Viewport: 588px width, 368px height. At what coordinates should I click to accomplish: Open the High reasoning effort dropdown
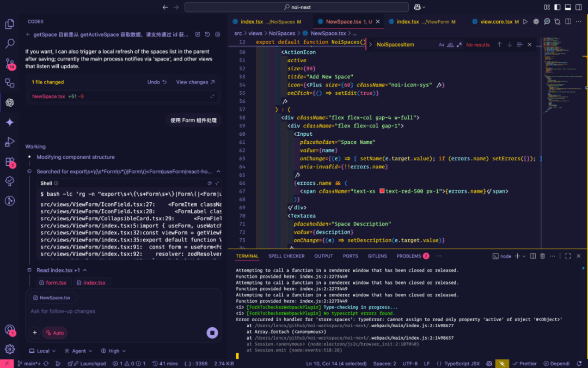point(113,351)
